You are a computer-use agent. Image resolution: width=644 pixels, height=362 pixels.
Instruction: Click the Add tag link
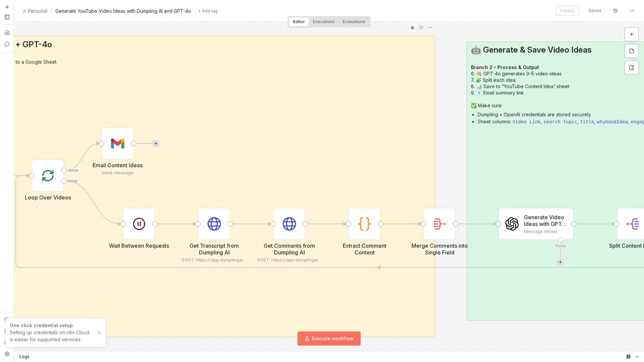(x=208, y=11)
